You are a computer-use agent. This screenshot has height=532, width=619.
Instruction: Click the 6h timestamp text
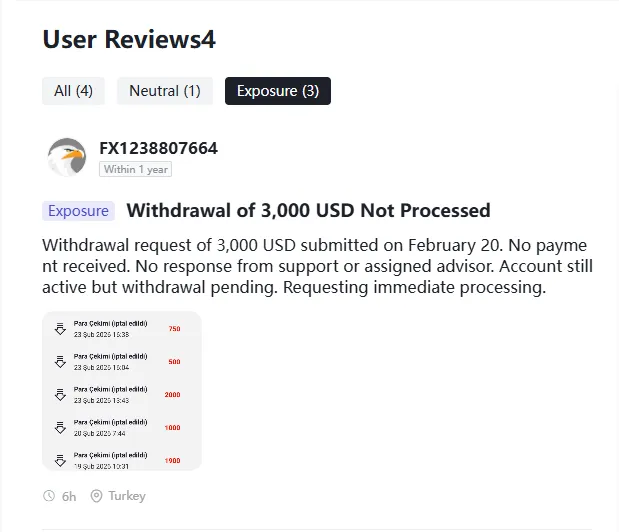pyautogui.click(x=69, y=496)
